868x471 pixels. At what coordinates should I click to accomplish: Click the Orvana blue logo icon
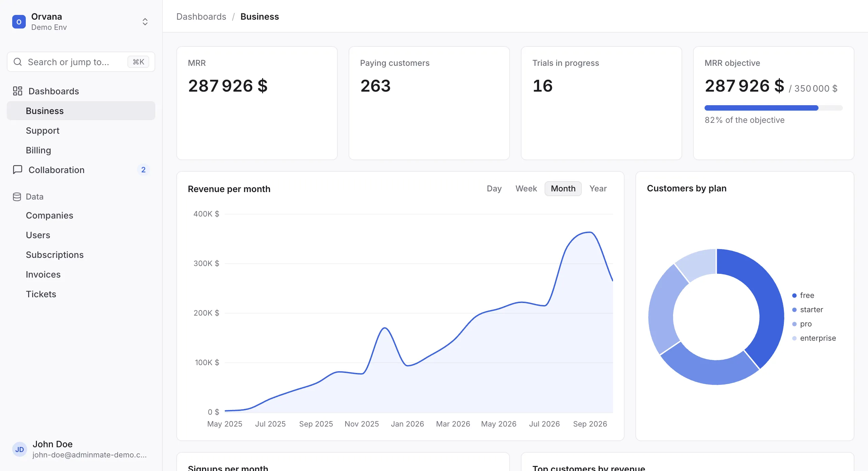point(19,22)
